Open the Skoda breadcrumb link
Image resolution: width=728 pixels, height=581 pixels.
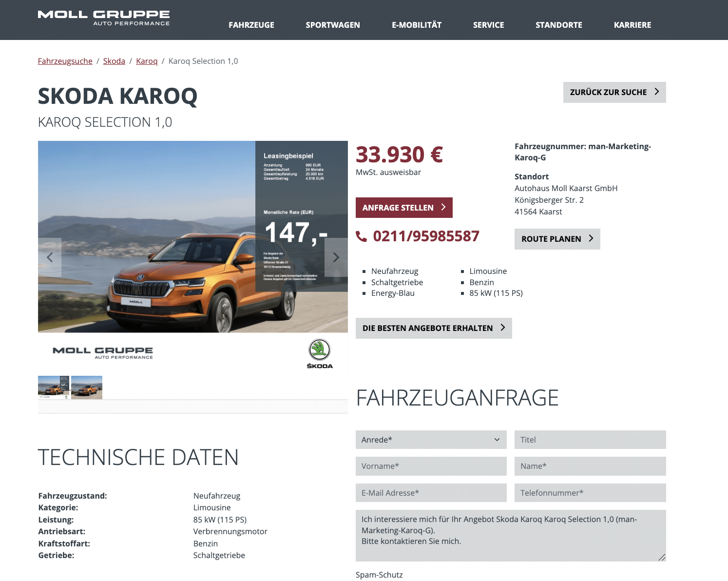[114, 61]
